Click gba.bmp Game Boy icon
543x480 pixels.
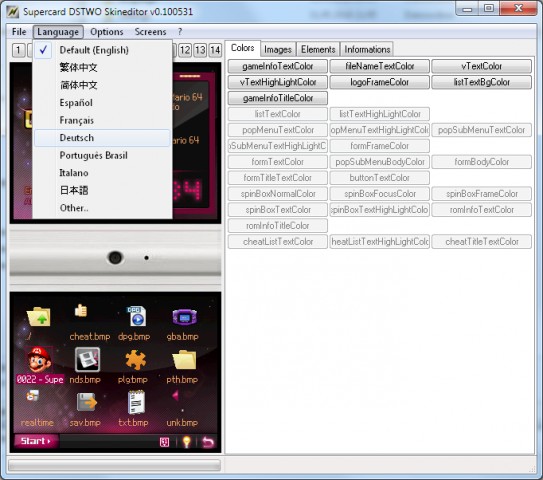(x=185, y=317)
